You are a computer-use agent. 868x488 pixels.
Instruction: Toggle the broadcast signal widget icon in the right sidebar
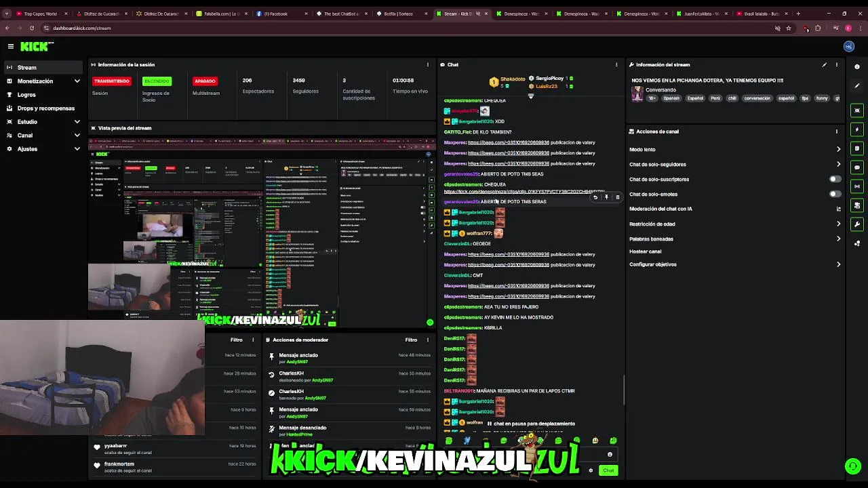click(x=857, y=186)
